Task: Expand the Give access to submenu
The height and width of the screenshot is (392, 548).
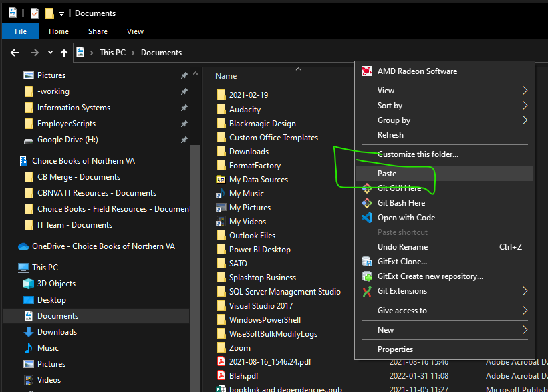Action: (525, 311)
